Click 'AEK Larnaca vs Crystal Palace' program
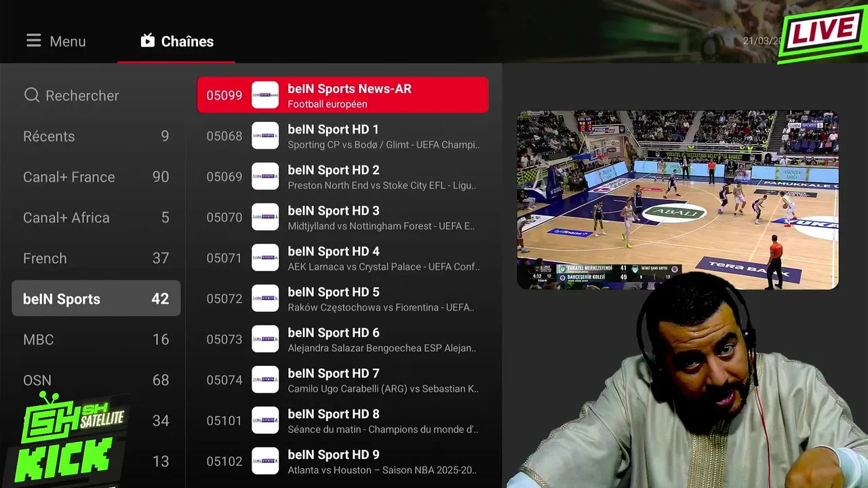 (384, 267)
